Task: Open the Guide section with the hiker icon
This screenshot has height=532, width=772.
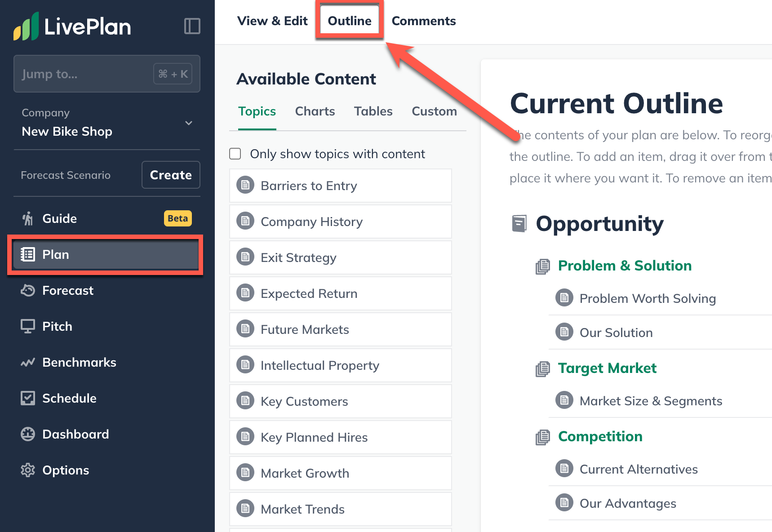Action: (28, 219)
